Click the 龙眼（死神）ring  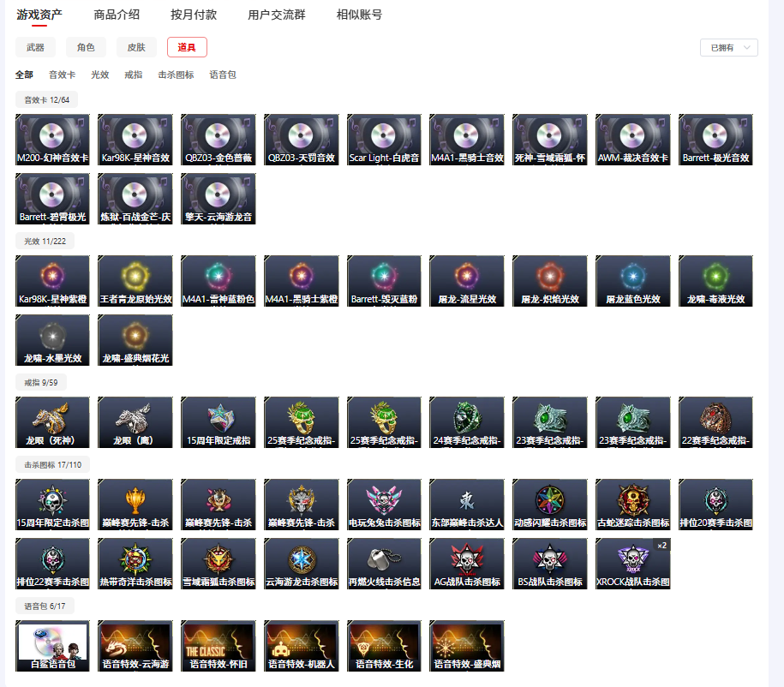[x=52, y=422]
